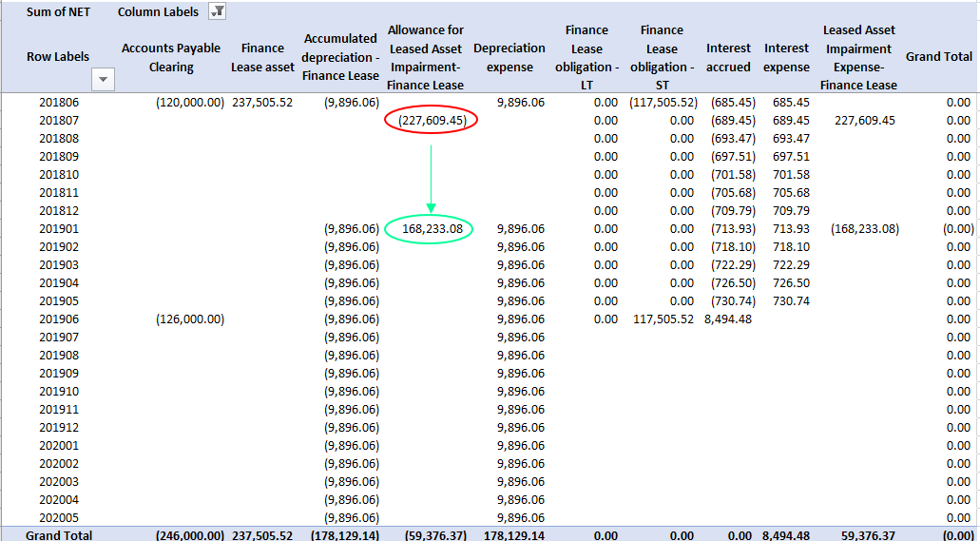Image resolution: width=980 pixels, height=541 pixels.
Task: Select row label 201903
Action: pyautogui.click(x=59, y=264)
